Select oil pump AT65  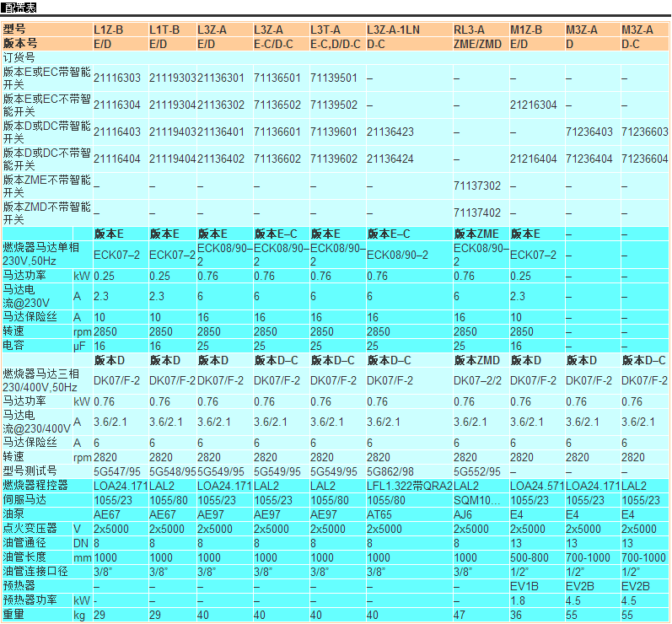click(379, 514)
